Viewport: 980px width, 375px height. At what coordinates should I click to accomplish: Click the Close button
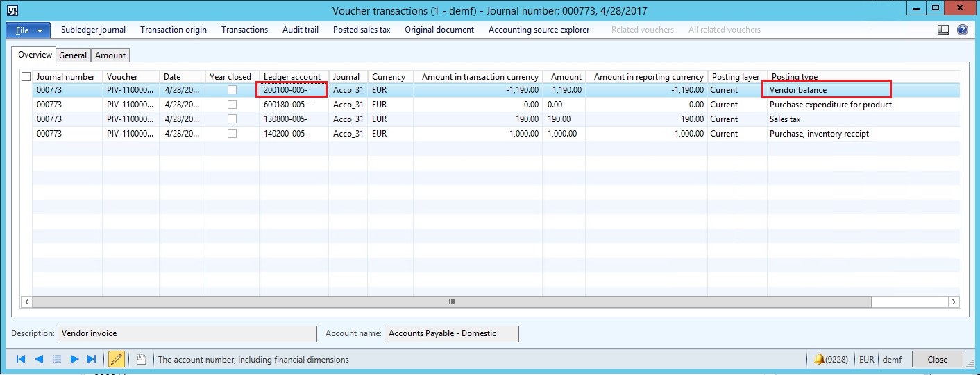[937, 359]
